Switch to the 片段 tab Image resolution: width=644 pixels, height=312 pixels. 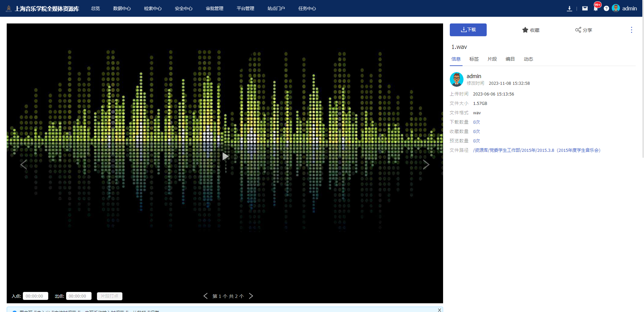(492, 59)
